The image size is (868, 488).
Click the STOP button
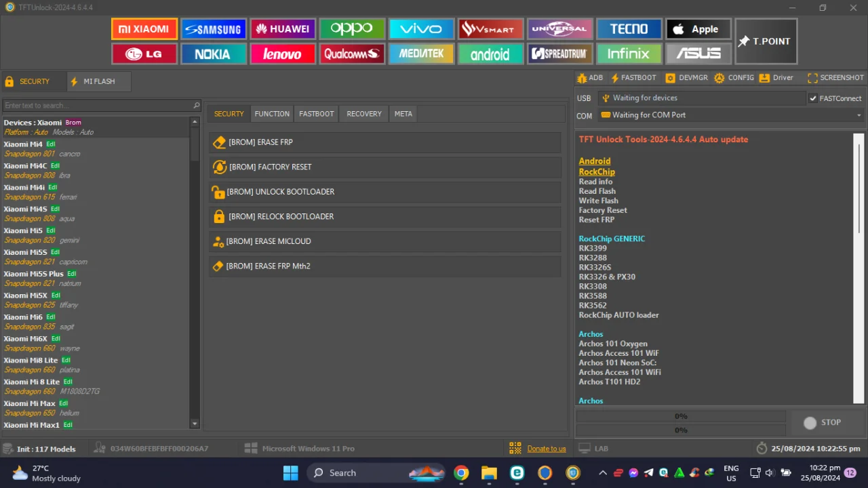coord(823,422)
